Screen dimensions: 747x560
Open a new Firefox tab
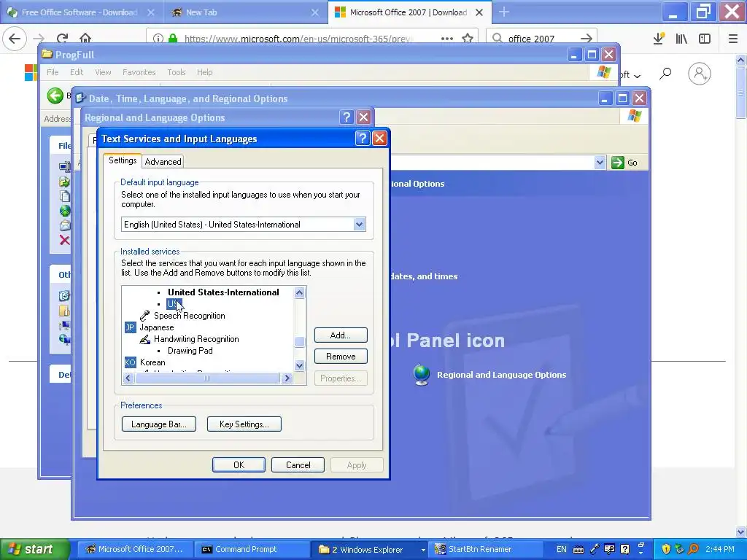coord(504,12)
